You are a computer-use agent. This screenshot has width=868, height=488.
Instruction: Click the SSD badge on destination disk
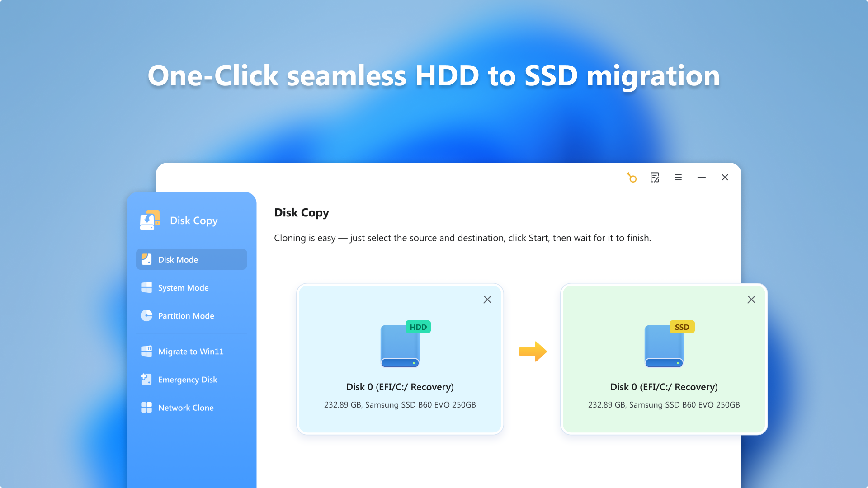pyautogui.click(x=682, y=327)
